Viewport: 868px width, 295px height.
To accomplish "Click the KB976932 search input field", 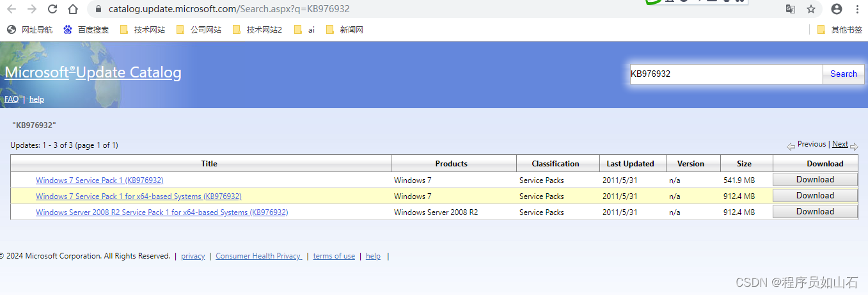I will [726, 74].
